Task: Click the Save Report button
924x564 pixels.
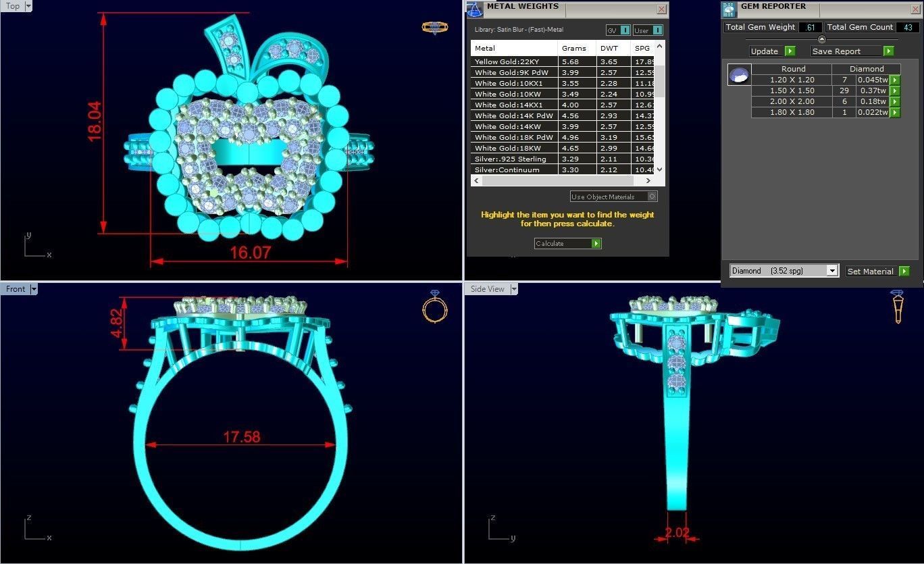Action: pyautogui.click(x=852, y=51)
